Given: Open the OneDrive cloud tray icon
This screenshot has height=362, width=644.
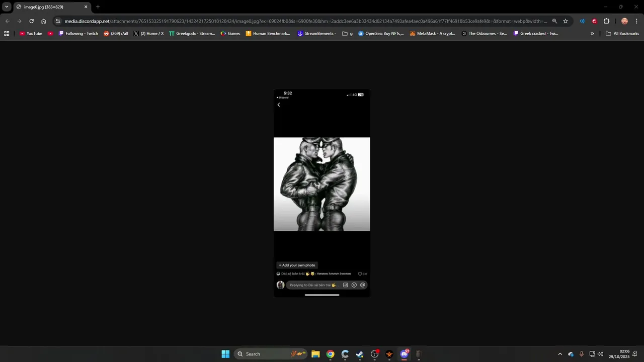Looking at the screenshot, I should click(571, 354).
